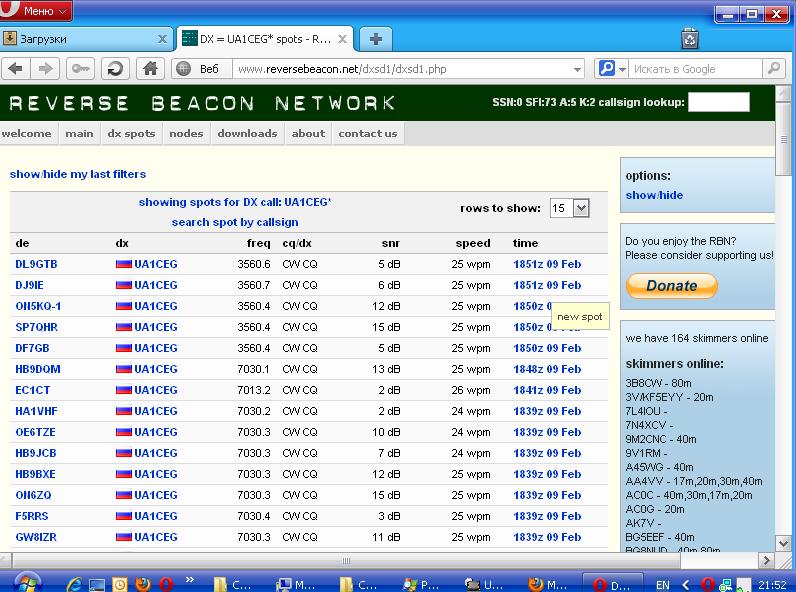Click time 1848z 09 Feb link
This screenshot has height=592, width=796.
coord(547,369)
